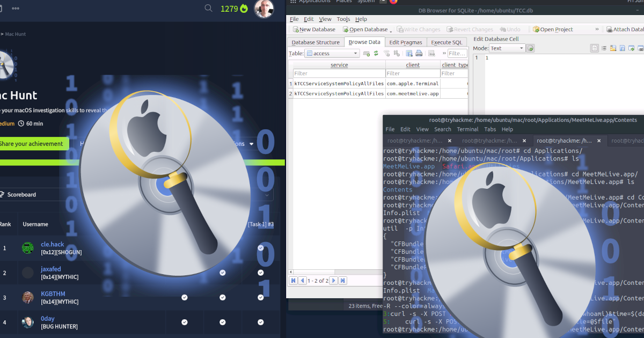Click the Firefox icon in top panel
Viewport: 644px width, 338px height.
[393, 2]
